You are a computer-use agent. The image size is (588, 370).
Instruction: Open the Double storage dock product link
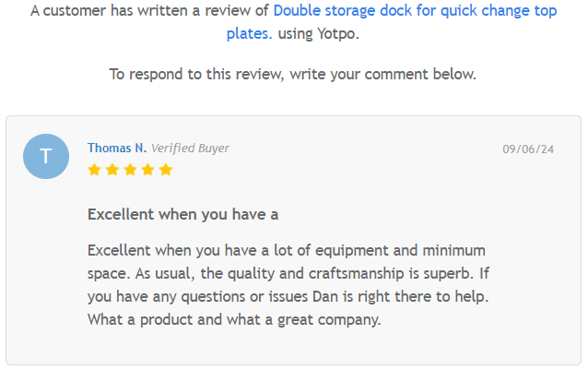(x=415, y=12)
